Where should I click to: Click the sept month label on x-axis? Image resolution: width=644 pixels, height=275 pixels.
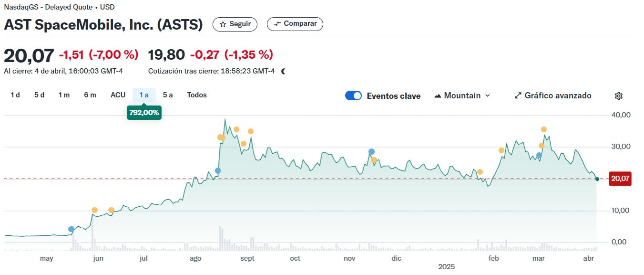(x=247, y=258)
